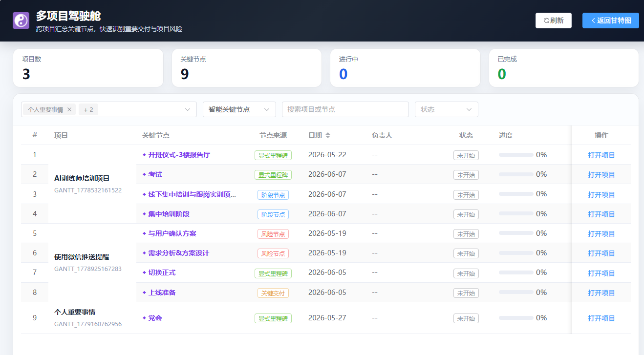Open the 智能关键节点 dropdown

239,109
